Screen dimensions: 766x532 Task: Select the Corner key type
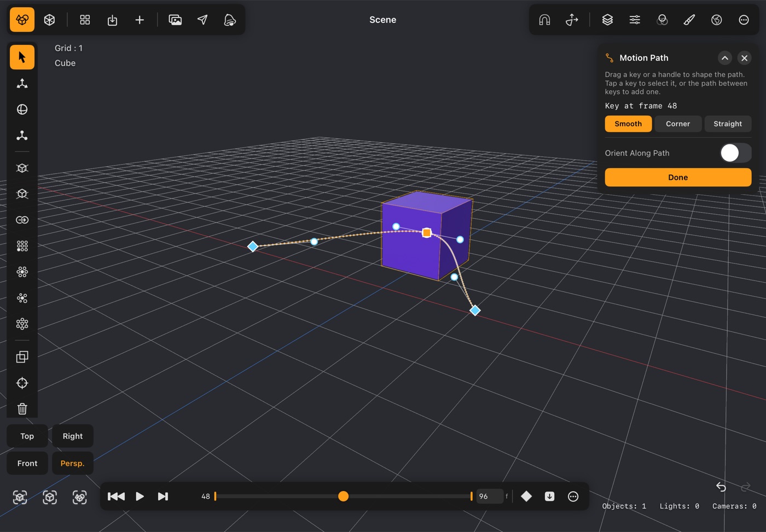[x=678, y=124]
